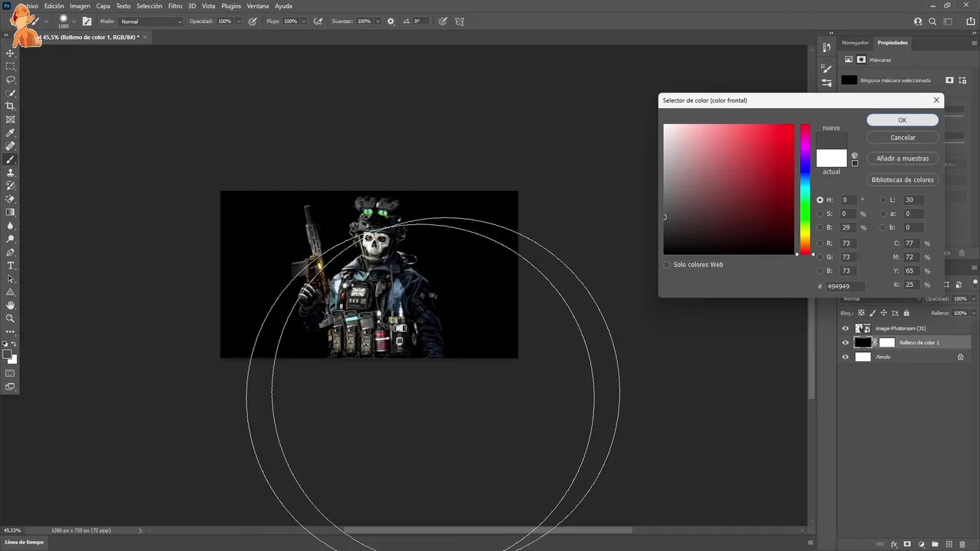Open the Edición menu

click(54, 6)
